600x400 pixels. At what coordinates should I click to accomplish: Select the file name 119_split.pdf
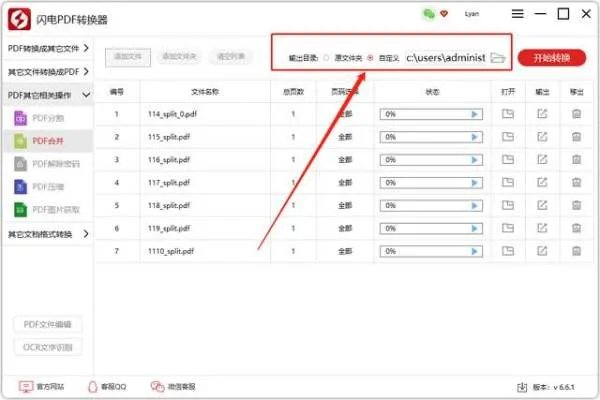(169, 229)
